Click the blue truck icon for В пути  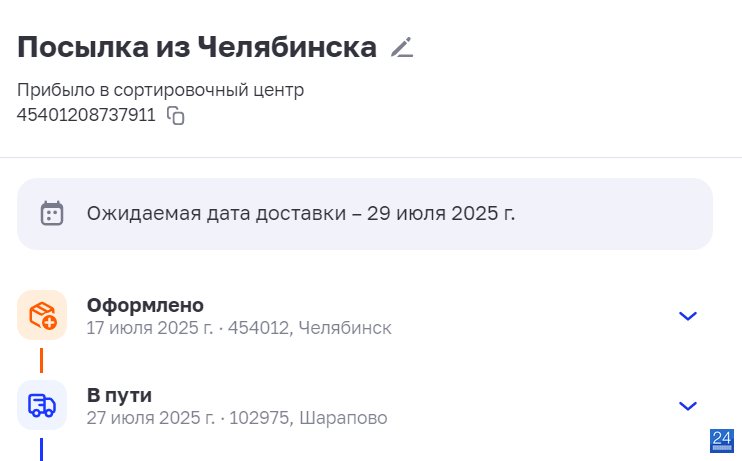[42, 405]
